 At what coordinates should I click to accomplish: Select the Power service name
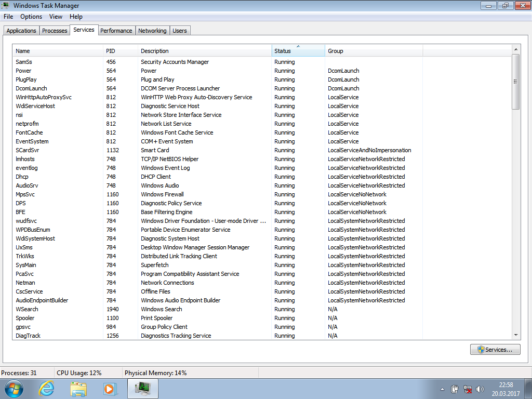[x=23, y=71]
